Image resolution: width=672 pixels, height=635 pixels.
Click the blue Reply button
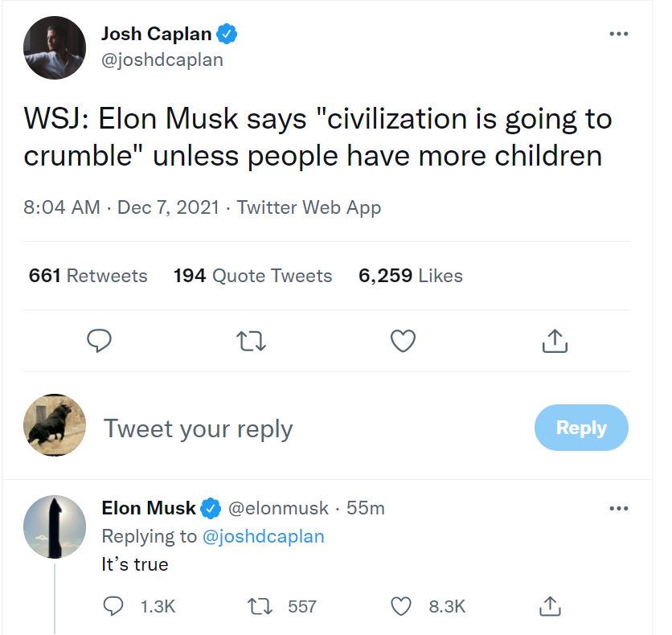point(581,428)
